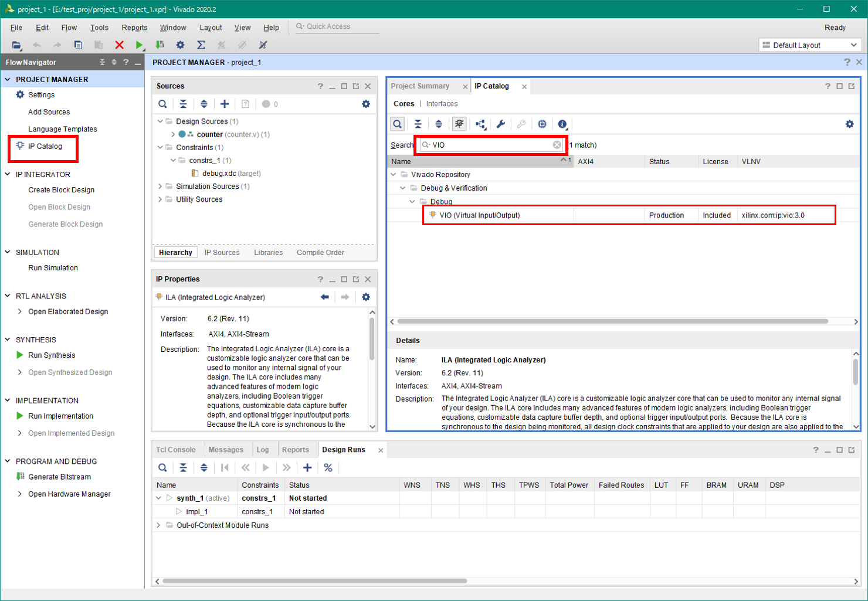Switch to IP Sources tab
868x601 pixels.
click(222, 253)
